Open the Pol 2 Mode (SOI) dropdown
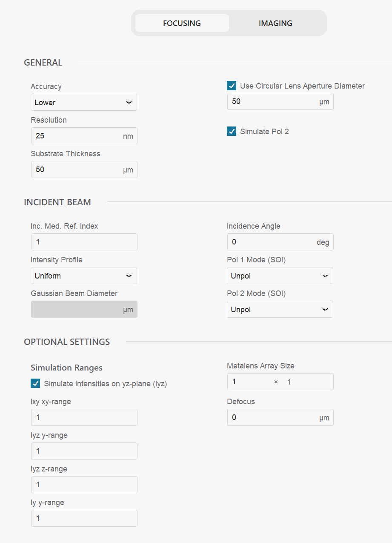Image resolution: width=392 pixels, height=543 pixels. point(280,310)
